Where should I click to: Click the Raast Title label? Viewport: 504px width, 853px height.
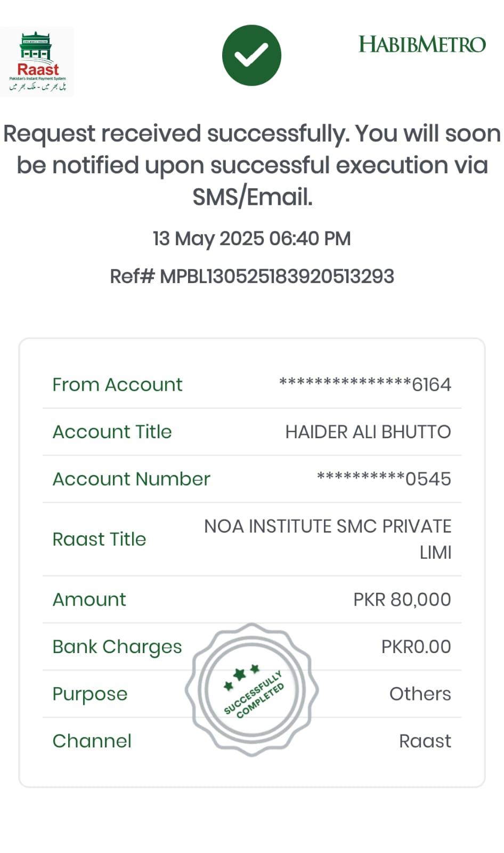pos(99,539)
